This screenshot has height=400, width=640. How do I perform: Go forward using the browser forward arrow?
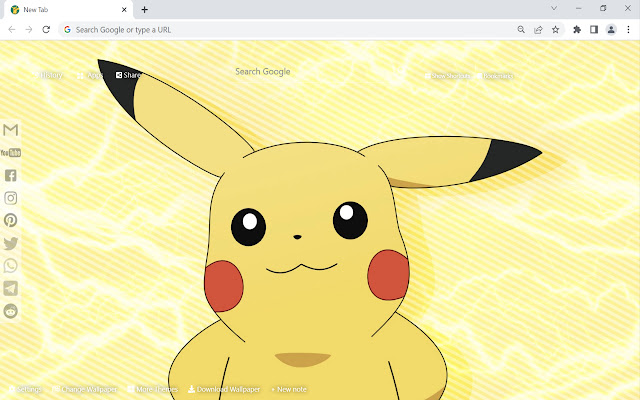coord(29,29)
